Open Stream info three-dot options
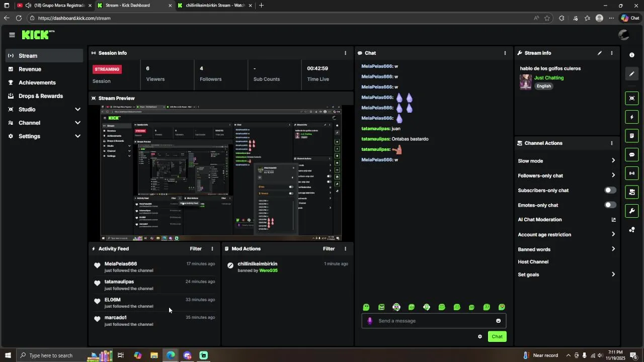This screenshot has width=644, height=362. pyautogui.click(x=612, y=53)
